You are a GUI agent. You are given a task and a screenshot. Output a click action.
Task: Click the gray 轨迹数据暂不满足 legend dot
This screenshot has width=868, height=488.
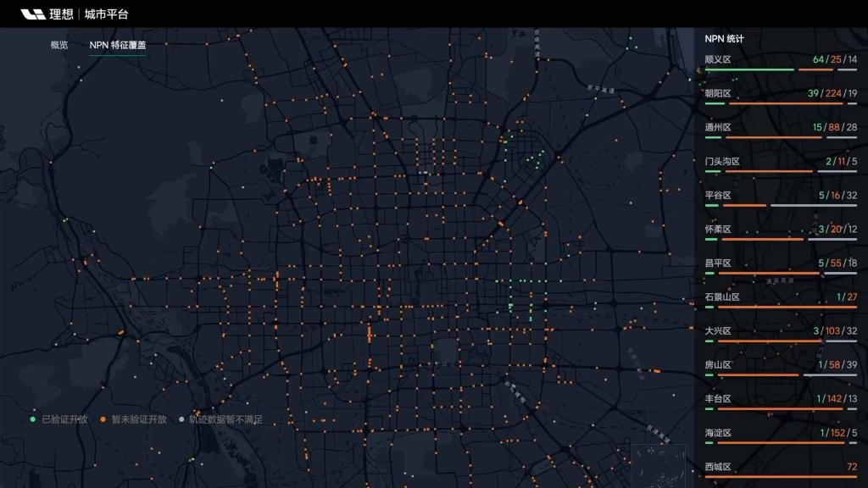coord(181,419)
